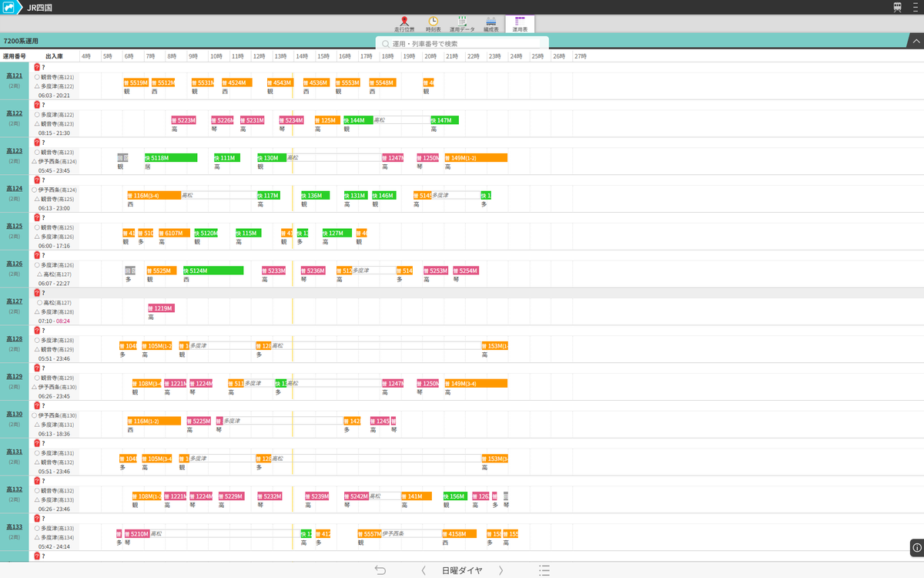Click the 運用番号 column header

15,56
